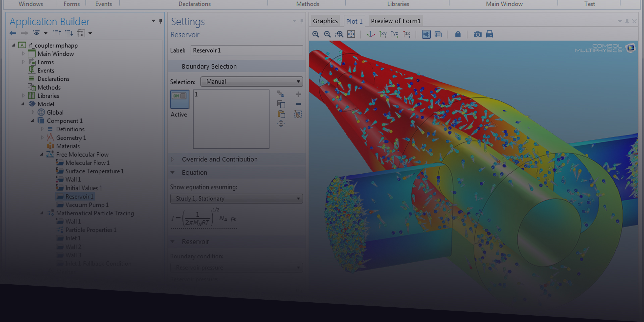Select the Libraries tree node
The height and width of the screenshot is (322, 644).
coord(48,96)
